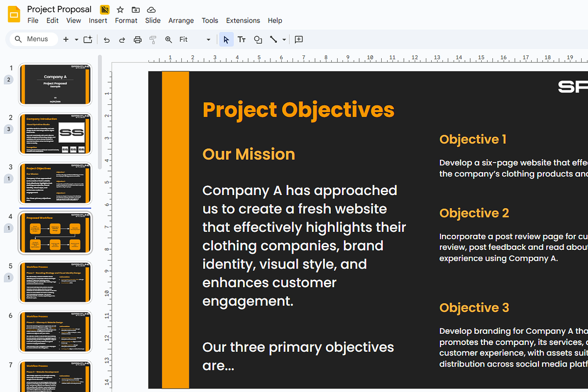Open the Help menu
The width and height of the screenshot is (588, 392).
click(275, 21)
